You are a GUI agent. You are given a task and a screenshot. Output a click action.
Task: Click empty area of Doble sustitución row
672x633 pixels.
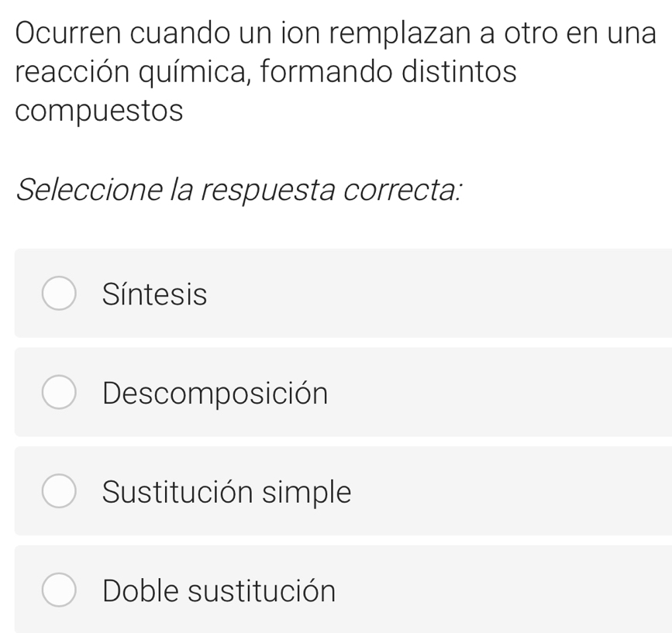coord(512,591)
